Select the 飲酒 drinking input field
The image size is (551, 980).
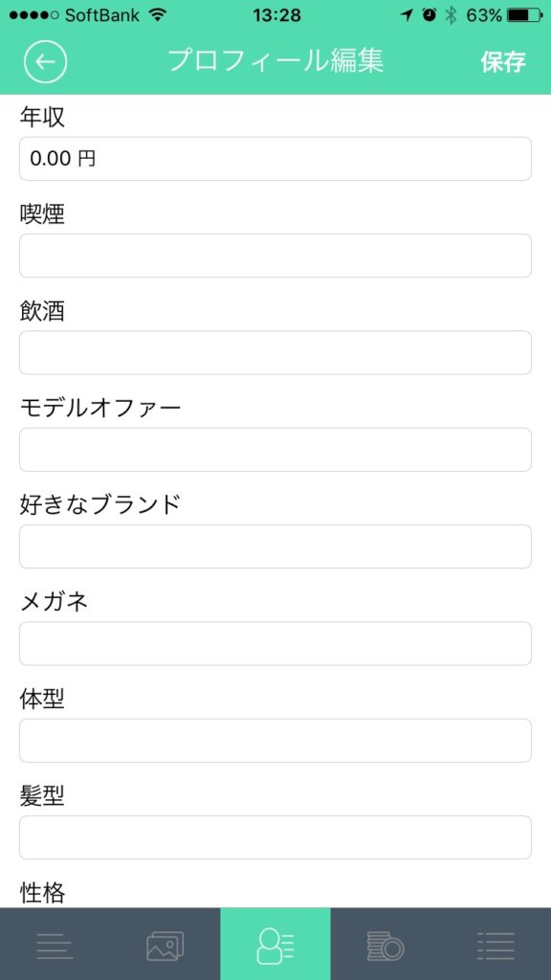pyautogui.click(x=275, y=352)
